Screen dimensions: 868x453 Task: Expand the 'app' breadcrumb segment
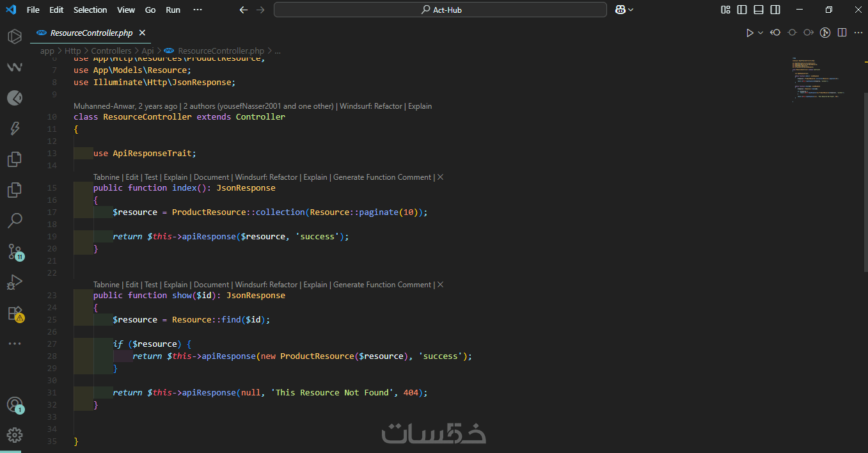47,51
